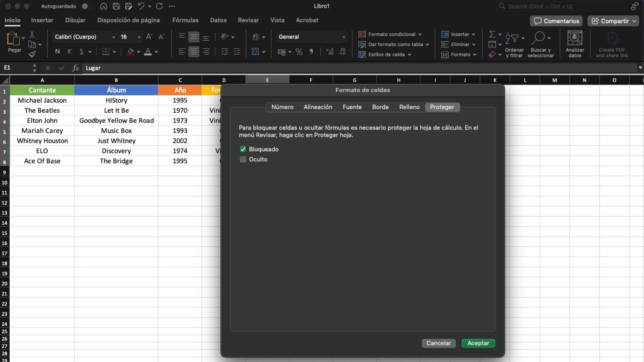This screenshot has width=644, height=362.
Task: Check the Oculto checkbox
Action: (243, 159)
